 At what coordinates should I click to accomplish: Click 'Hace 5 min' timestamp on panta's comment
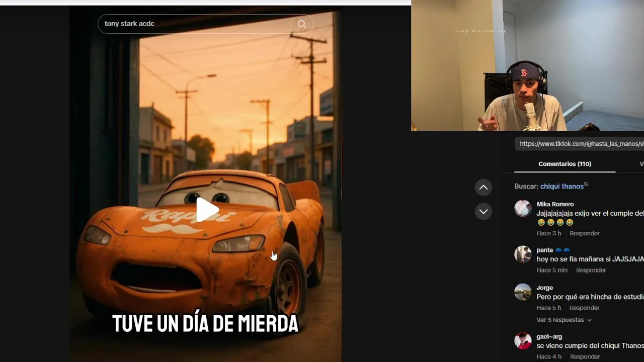tap(552, 270)
